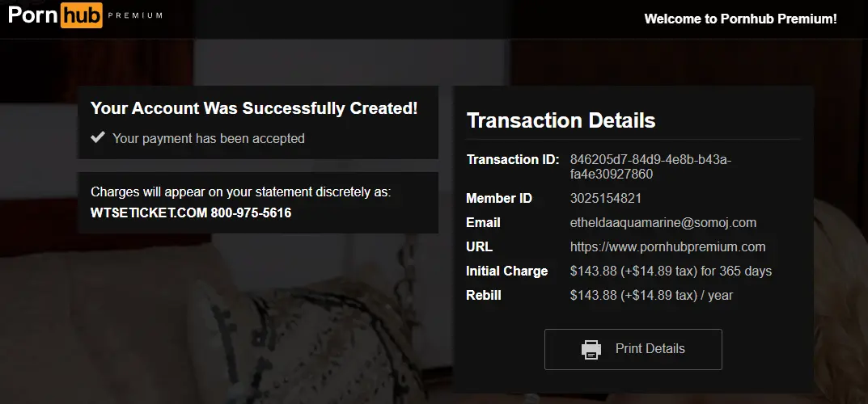Viewport: 868px width, 404px height.
Task: Click the printer icon
Action: pos(591,349)
